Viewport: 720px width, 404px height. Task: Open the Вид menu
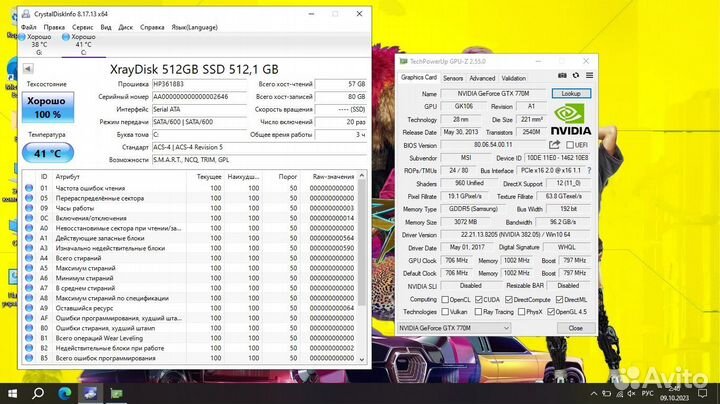[106, 27]
